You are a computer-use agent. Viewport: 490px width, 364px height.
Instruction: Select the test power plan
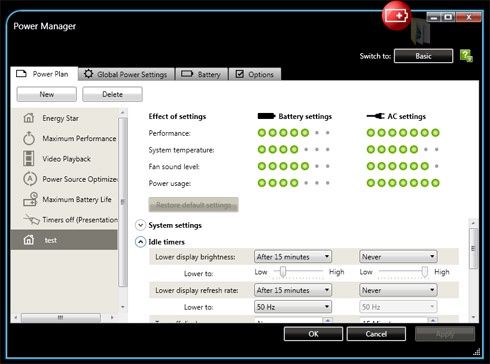pyautogui.click(x=64, y=240)
